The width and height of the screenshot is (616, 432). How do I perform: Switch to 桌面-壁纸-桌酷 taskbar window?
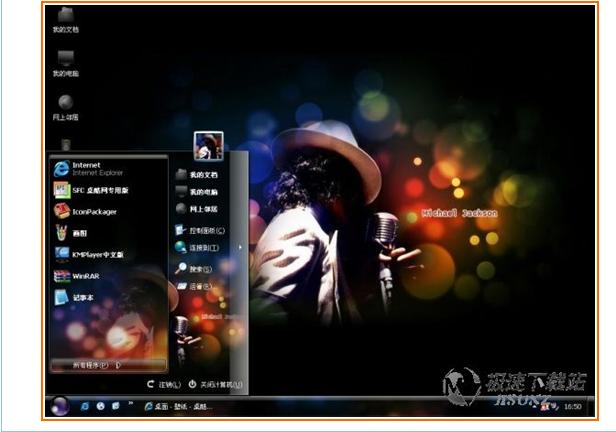pyautogui.click(x=178, y=406)
